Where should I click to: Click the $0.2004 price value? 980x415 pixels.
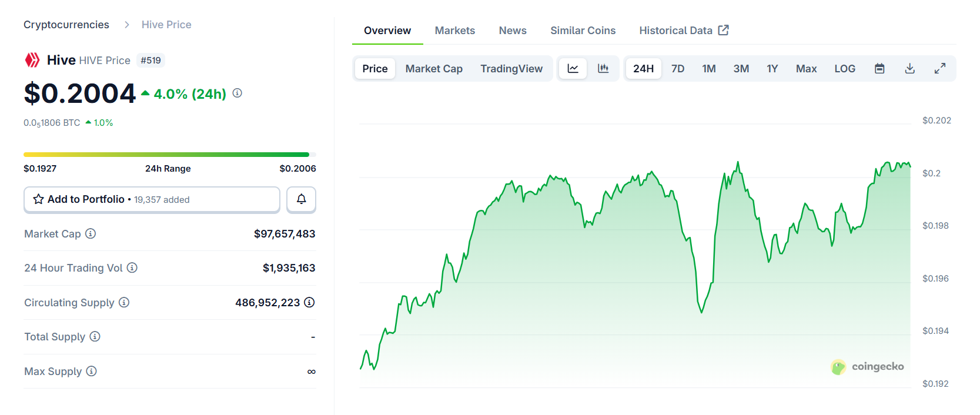point(80,93)
